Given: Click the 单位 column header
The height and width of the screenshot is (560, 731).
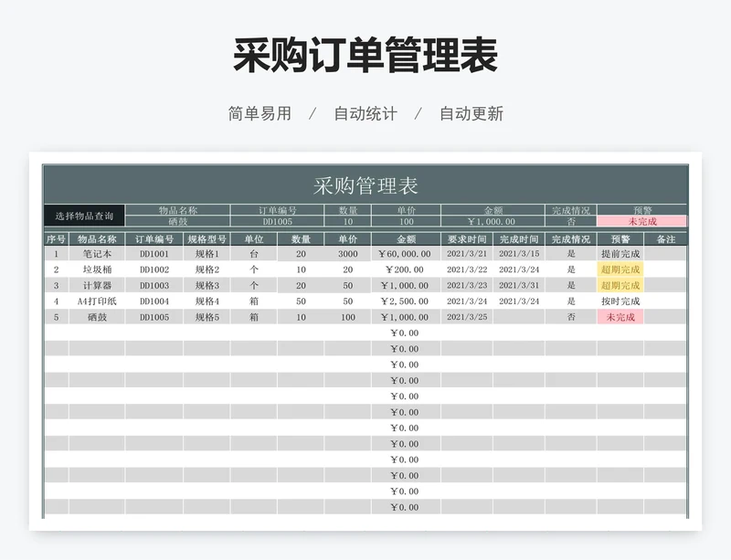Looking at the screenshot, I should coord(254,239).
